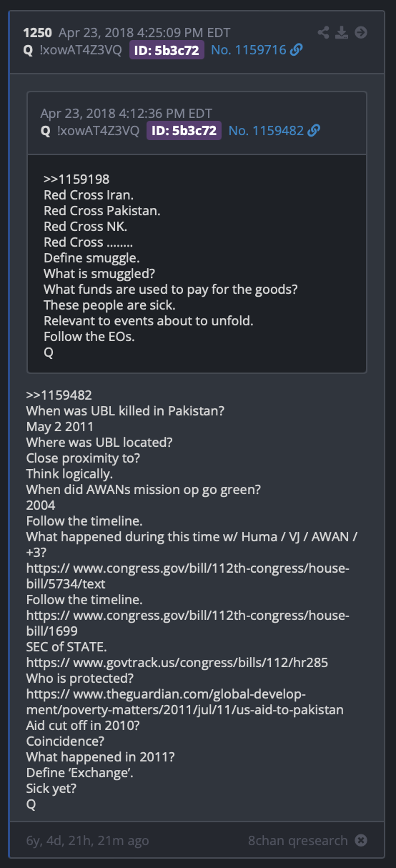Viewport: 396px width, 868px height.
Task: Open post 1250 via the arrow circle icon
Action: click(361, 32)
